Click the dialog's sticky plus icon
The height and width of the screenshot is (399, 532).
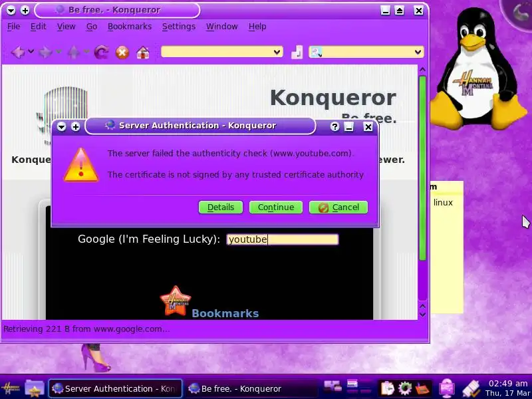click(76, 127)
